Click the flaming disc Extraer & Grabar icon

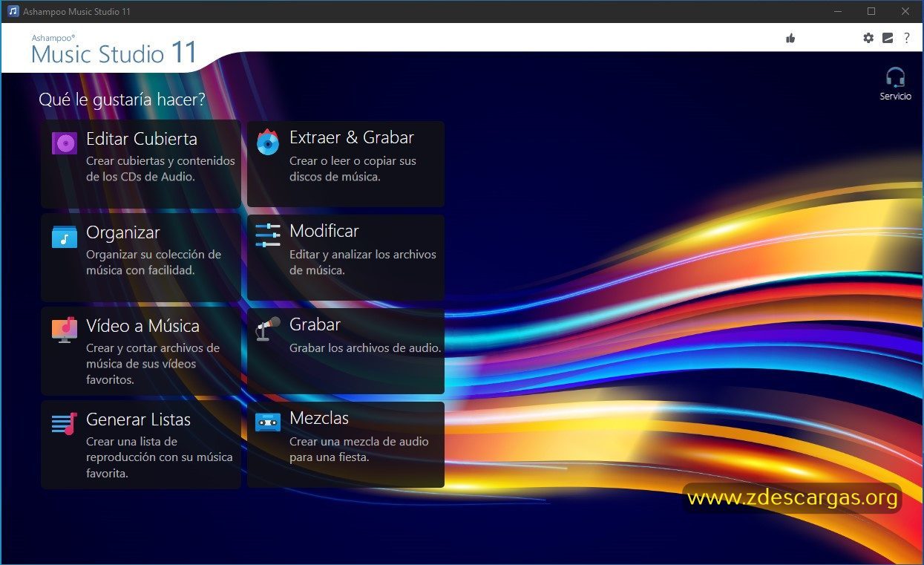pyautogui.click(x=267, y=141)
